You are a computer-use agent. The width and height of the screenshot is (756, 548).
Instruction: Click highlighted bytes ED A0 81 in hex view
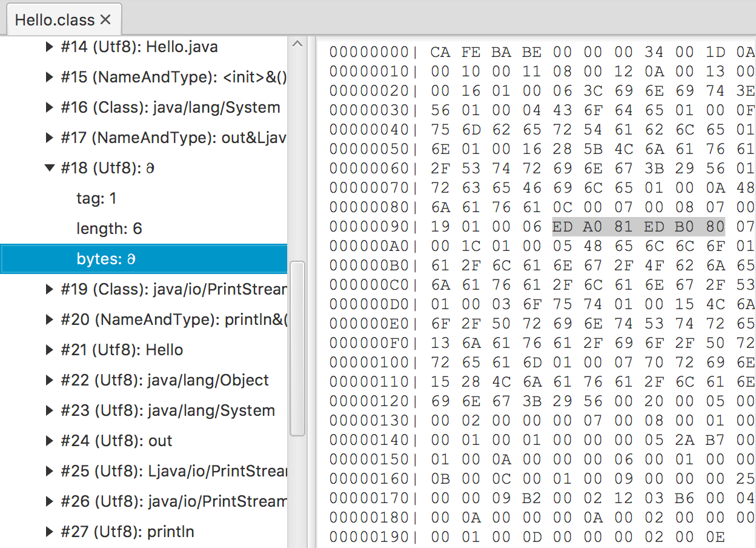592,227
